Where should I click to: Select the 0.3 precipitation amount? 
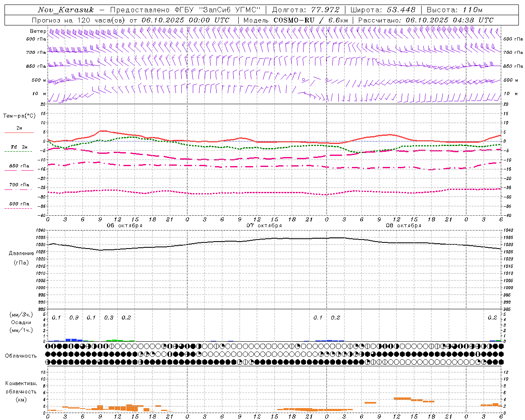[x=109, y=318]
